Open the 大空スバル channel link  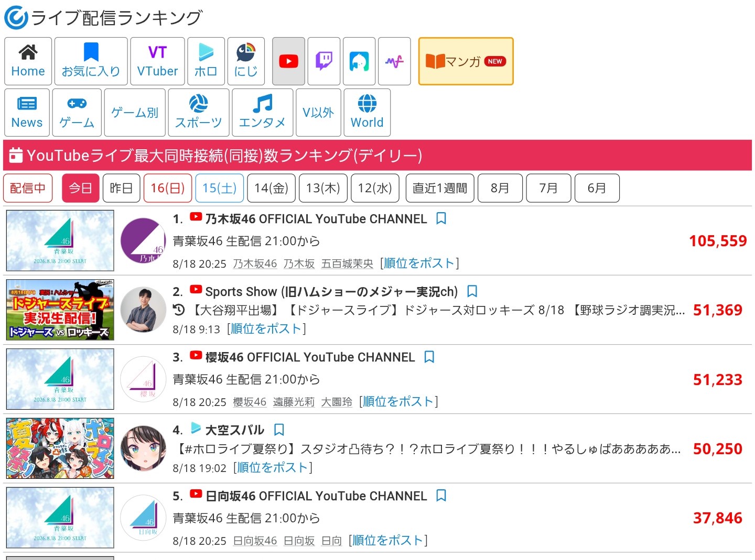coord(235,430)
